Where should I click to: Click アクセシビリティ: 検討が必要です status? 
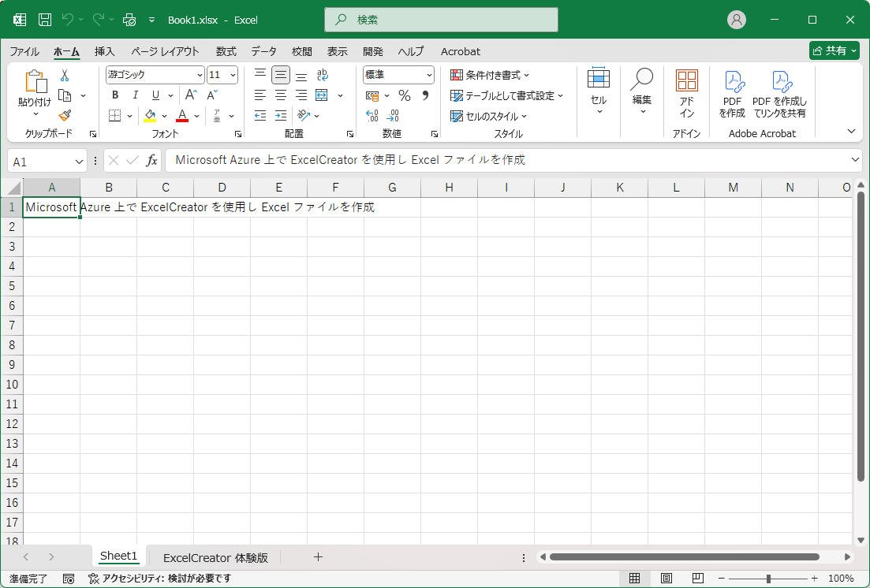point(160,579)
